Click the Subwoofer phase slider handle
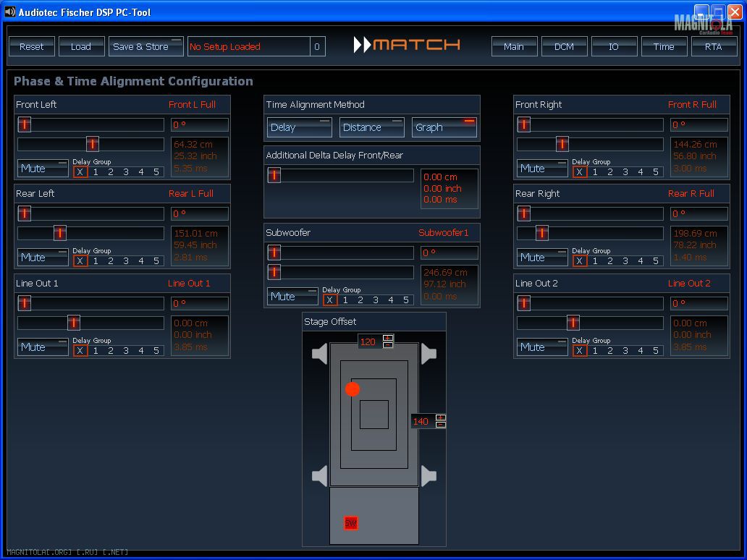The height and width of the screenshot is (560, 747). [274, 253]
